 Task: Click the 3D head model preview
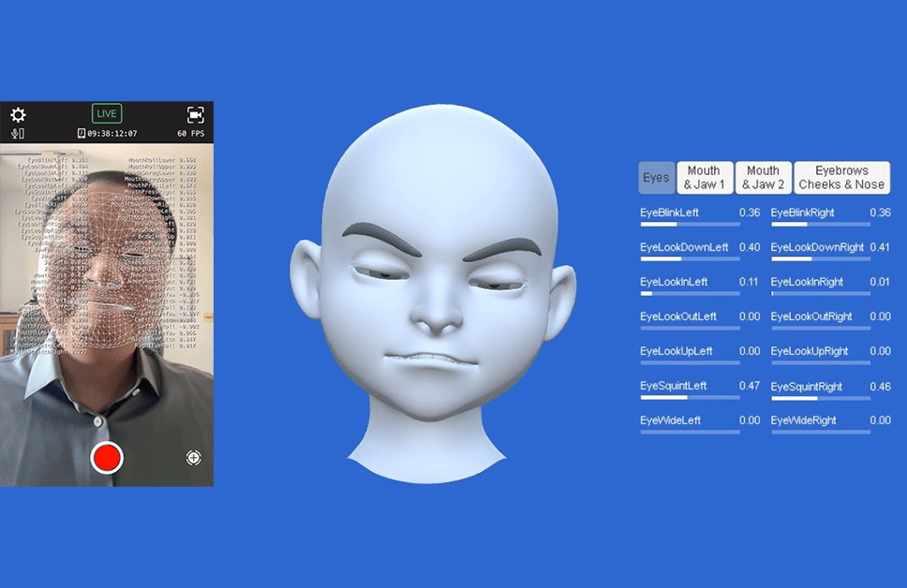(433, 294)
